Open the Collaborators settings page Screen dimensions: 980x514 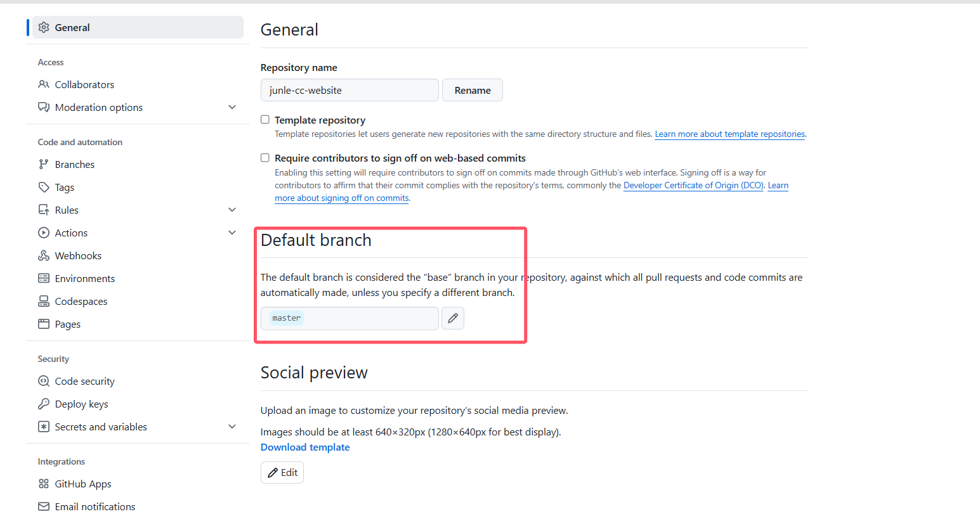(x=84, y=85)
